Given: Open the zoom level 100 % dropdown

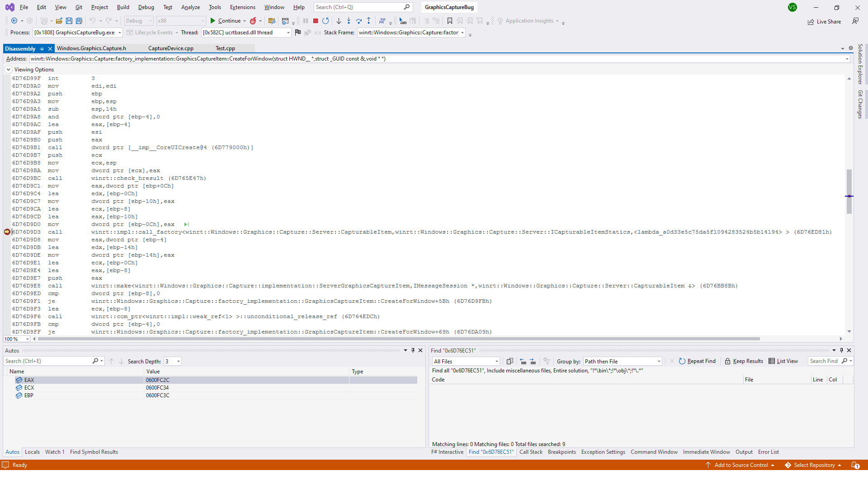Looking at the screenshot, I should pyautogui.click(x=28, y=339).
